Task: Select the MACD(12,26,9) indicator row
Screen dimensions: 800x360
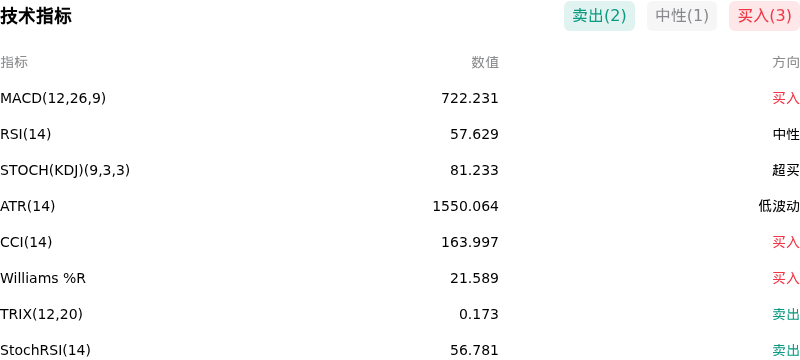Action: (400, 98)
